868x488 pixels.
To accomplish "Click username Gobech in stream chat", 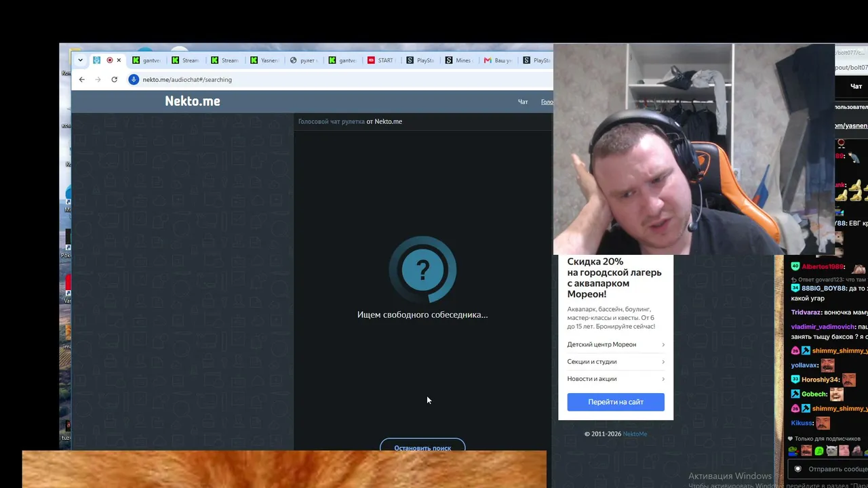I will click(x=814, y=394).
